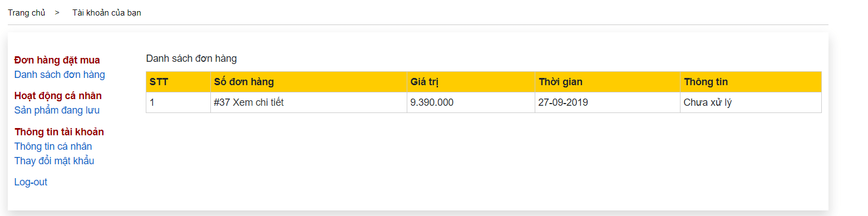Click the Số đơn hàng column header
Viewport: 868px width, 216px height.
[309, 82]
